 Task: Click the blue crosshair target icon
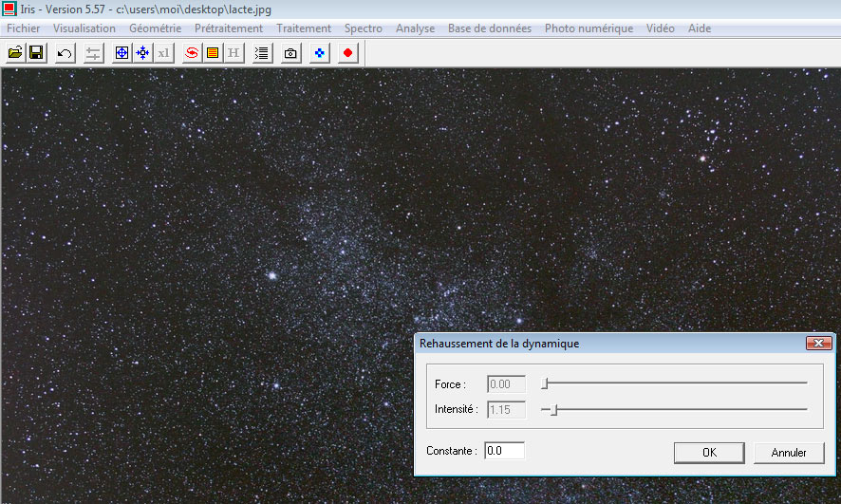point(121,52)
